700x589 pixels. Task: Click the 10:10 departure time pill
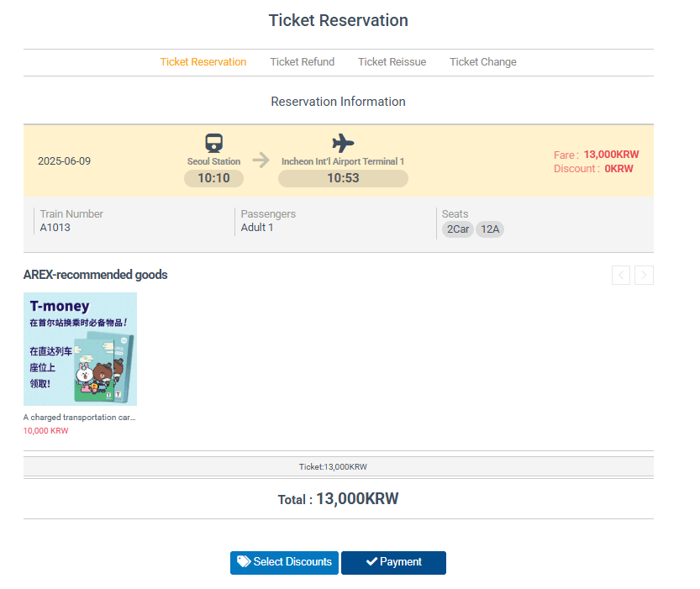(213, 178)
